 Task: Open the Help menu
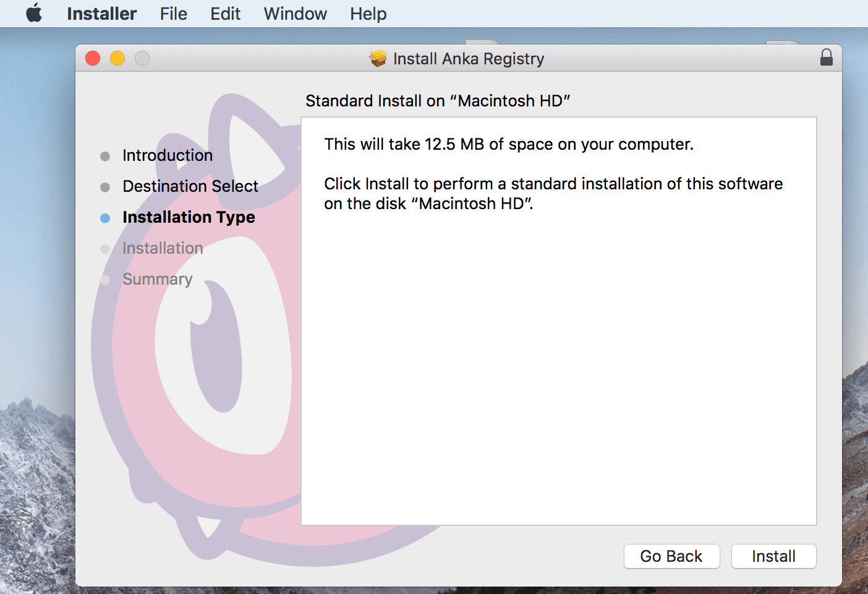(x=368, y=14)
